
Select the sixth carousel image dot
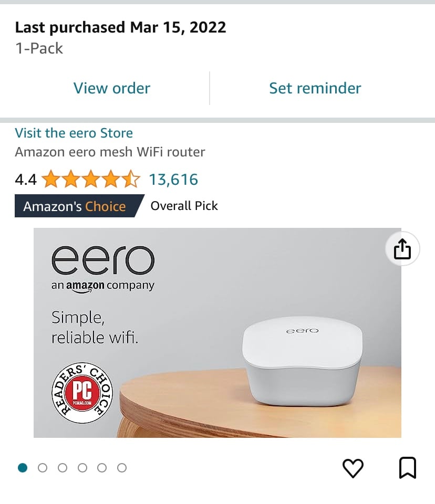click(122, 468)
